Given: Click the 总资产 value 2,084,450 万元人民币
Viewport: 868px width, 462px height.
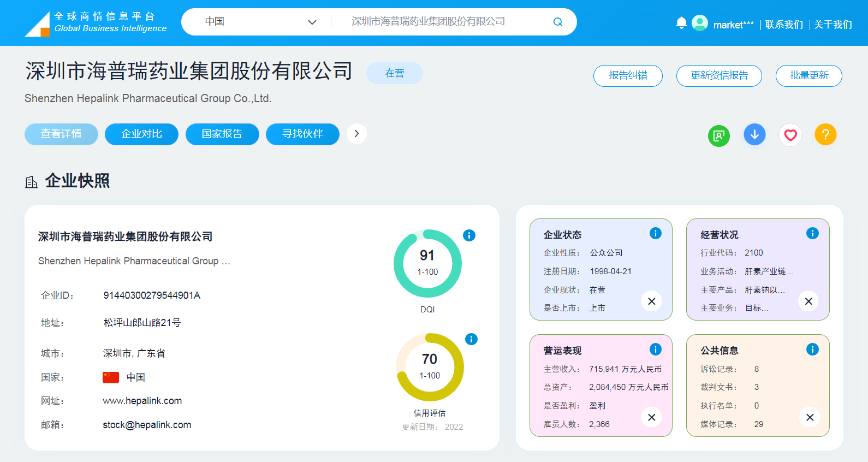Looking at the screenshot, I should [x=629, y=387].
